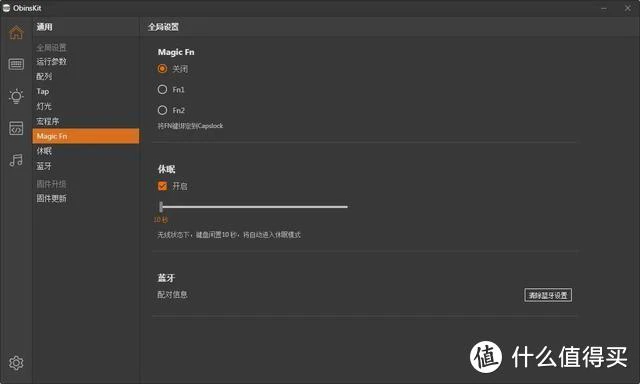
Task: Select 灯光 in the left menu
Action: [44, 106]
